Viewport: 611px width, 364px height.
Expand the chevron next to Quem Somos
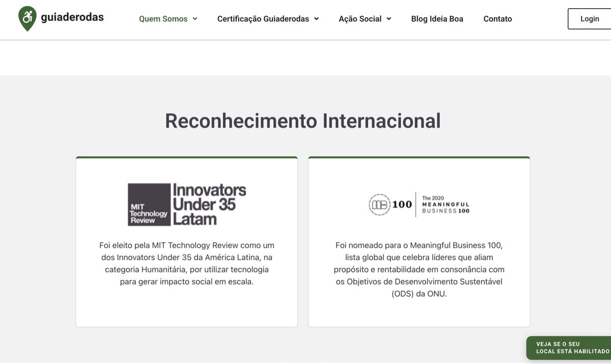(x=195, y=19)
